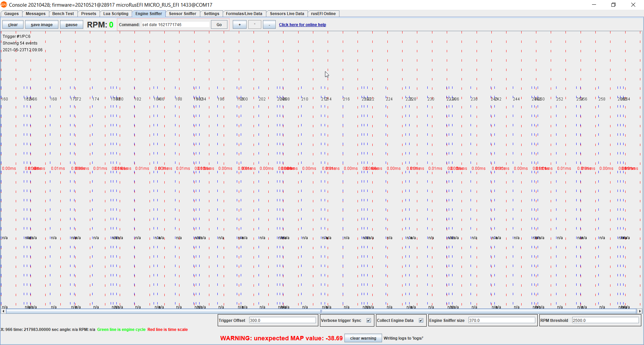Pause the engine sniffer capture
644x345 pixels.
point(71,25)
